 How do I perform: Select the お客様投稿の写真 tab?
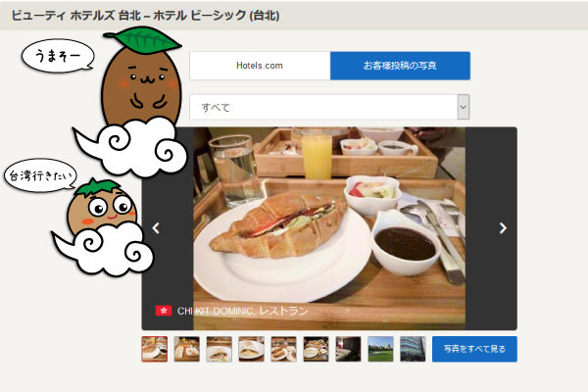tap(400, 66)
